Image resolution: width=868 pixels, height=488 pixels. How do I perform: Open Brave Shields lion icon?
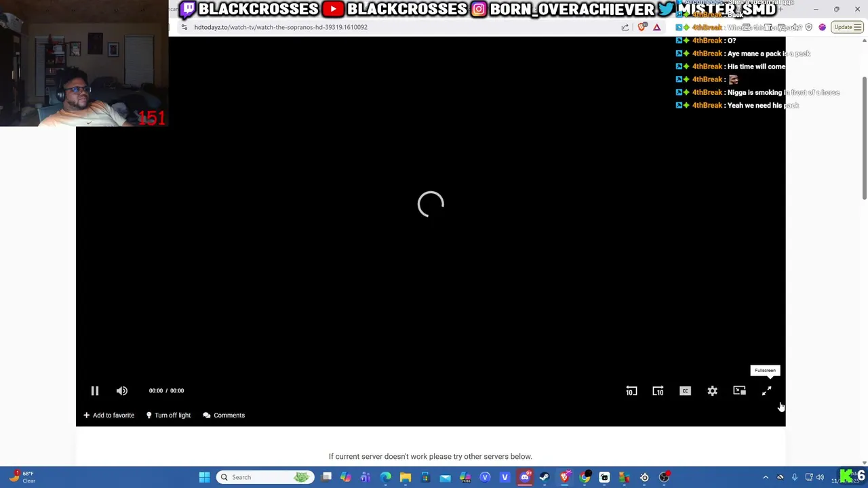tap(642, 27)
